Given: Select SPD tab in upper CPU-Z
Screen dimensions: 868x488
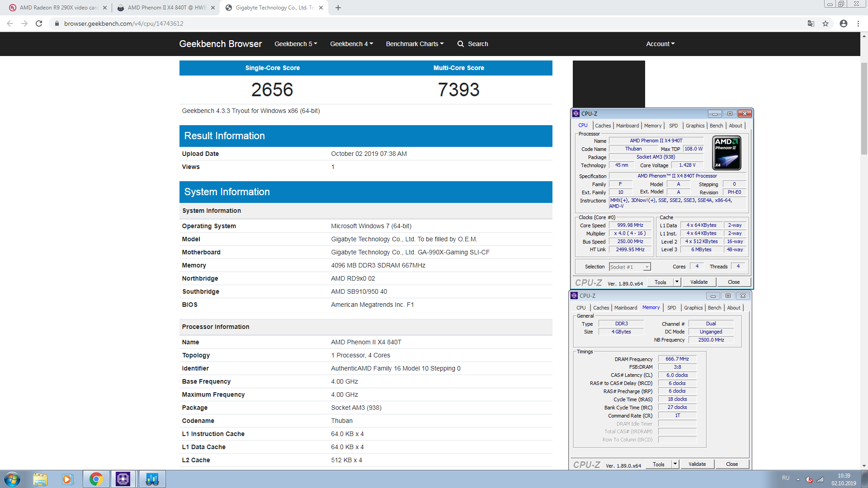Looking at the screenshot, I should [674, 126].
